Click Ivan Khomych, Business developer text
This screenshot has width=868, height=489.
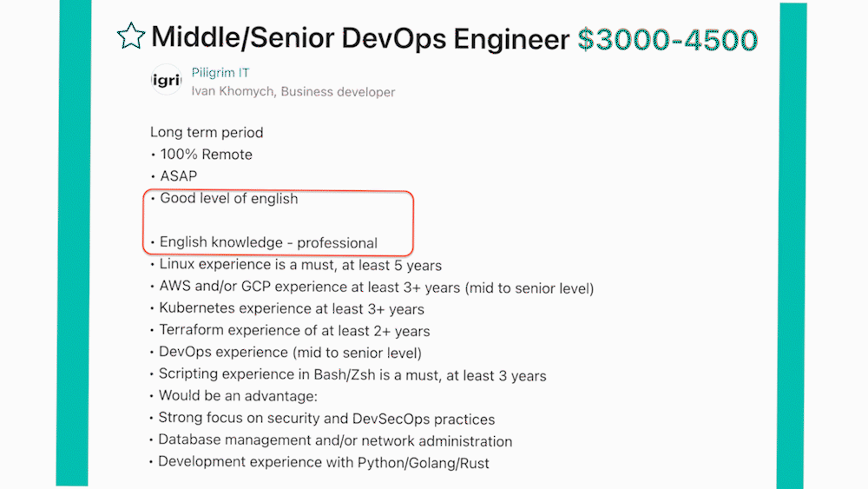[293, 92]
